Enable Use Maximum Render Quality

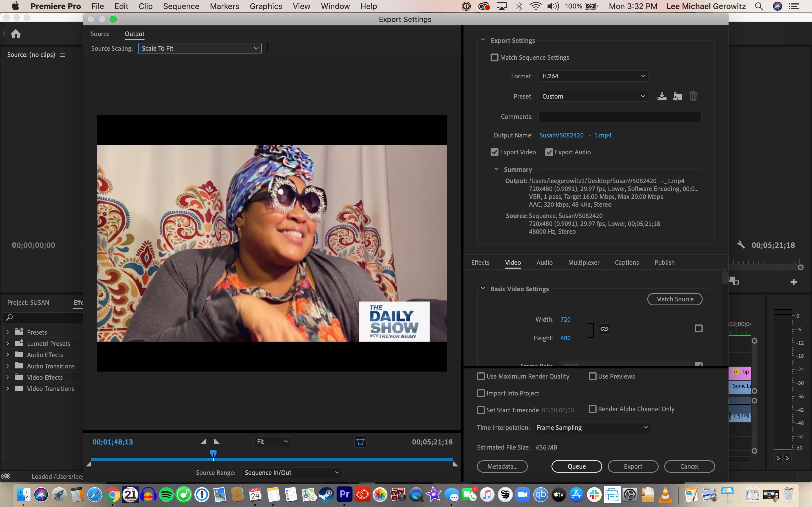pyautogui.click(x=481, y=376)
